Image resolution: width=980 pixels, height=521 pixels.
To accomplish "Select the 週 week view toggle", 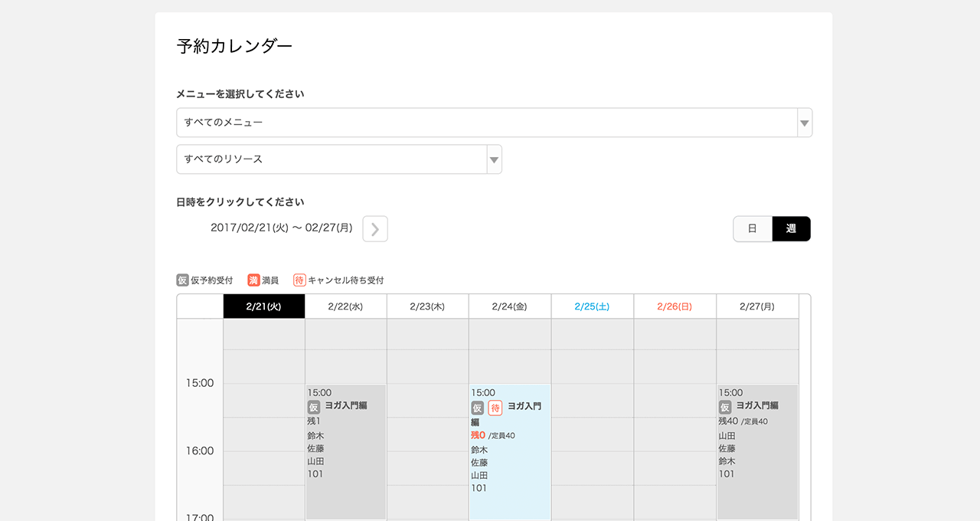I will [x=791, y=229].
